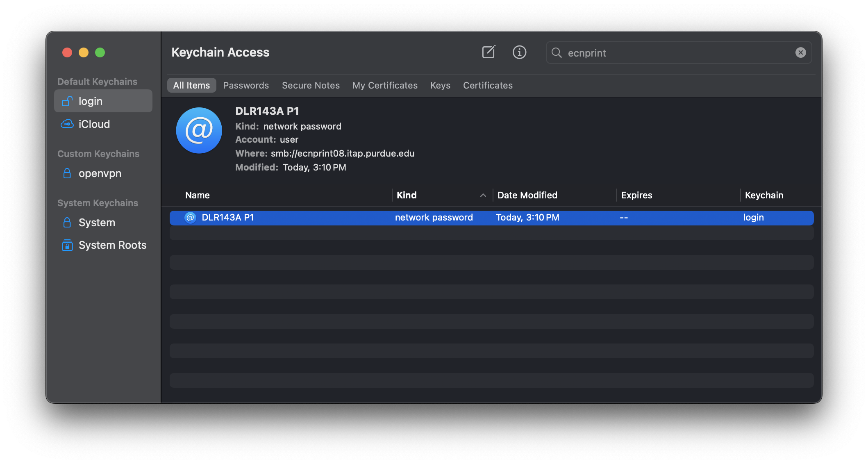Switch to the Passwords tab
The width and height of the screenshot is (868, 464).
click(x=246, y=85)
